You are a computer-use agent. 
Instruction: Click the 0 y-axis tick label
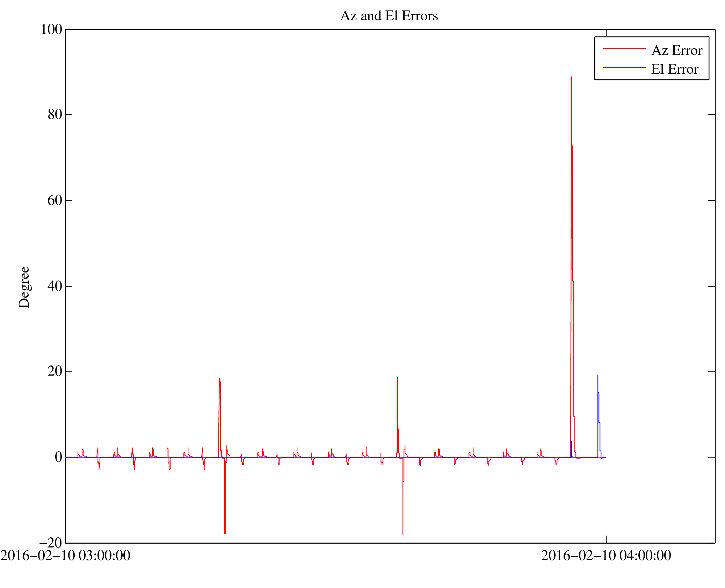coord(58,457)
